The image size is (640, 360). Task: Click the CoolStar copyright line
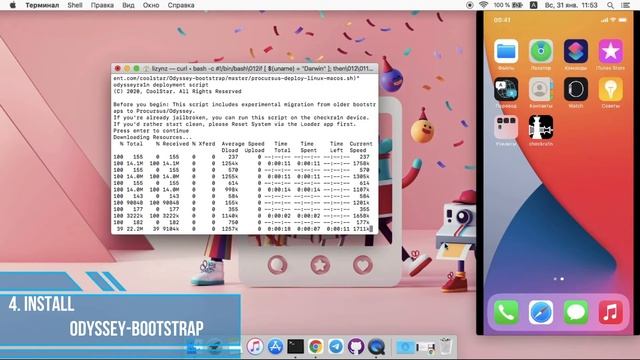(x=177, y=91)
